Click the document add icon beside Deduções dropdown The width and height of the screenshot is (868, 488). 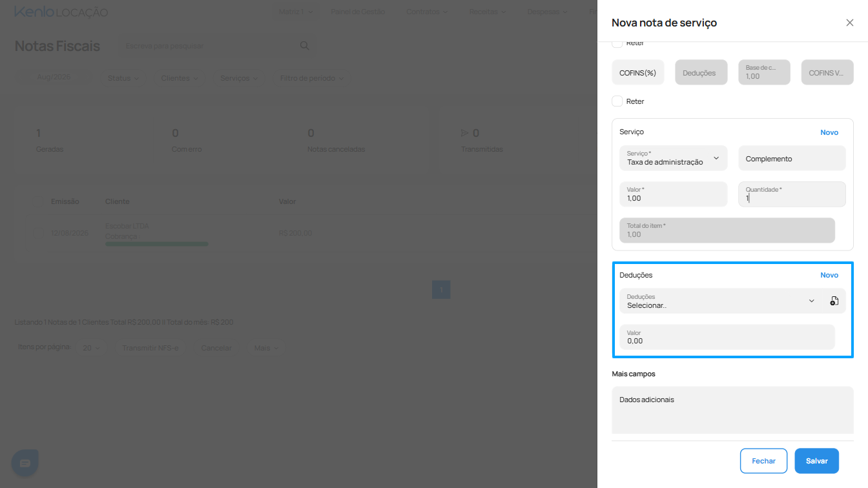coord(834,301)
